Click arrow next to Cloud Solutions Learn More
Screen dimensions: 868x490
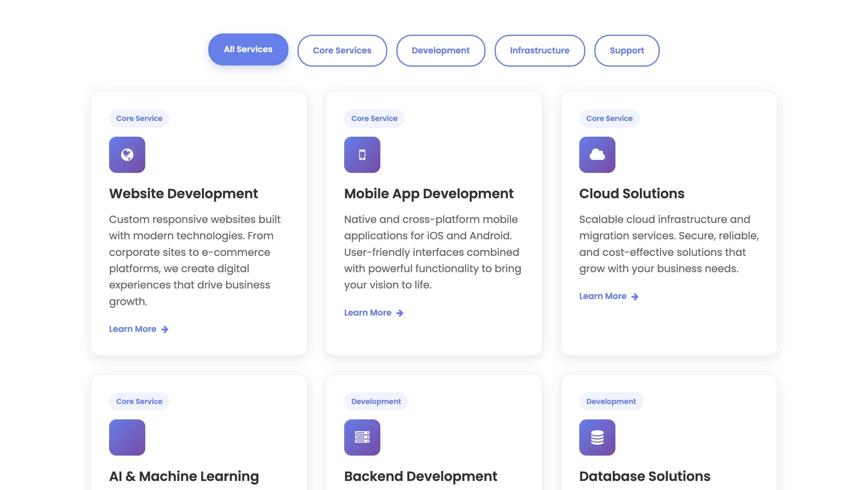(635, 297)
